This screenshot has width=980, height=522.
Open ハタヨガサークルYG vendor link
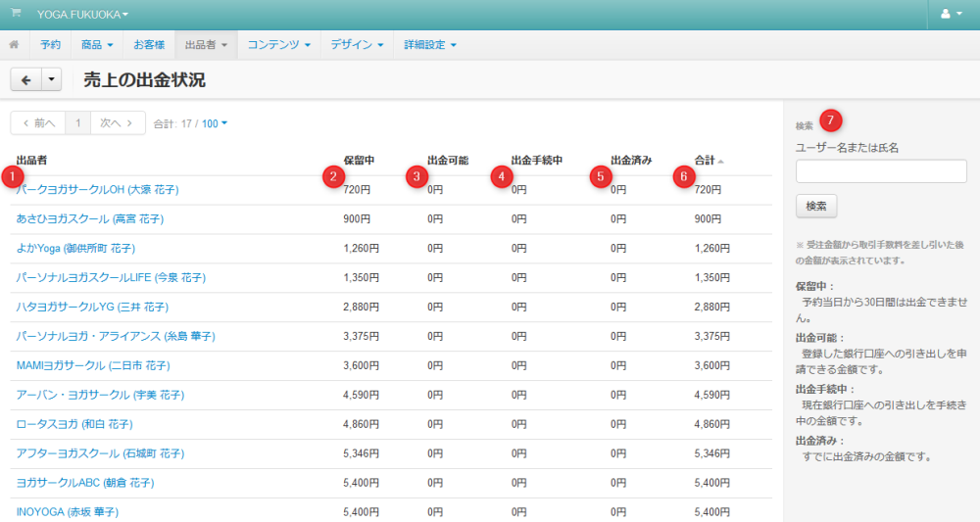[92, 308]
